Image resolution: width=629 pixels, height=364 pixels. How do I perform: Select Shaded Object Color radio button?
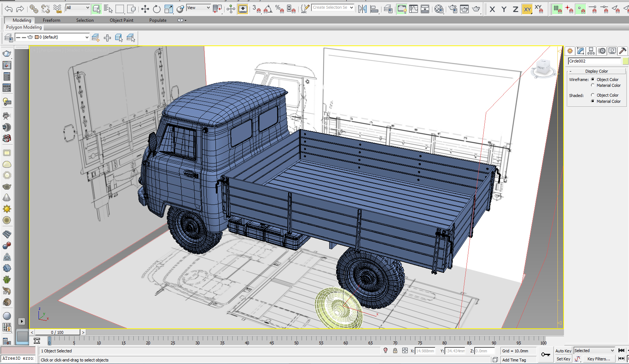click(x=593, y=95)
